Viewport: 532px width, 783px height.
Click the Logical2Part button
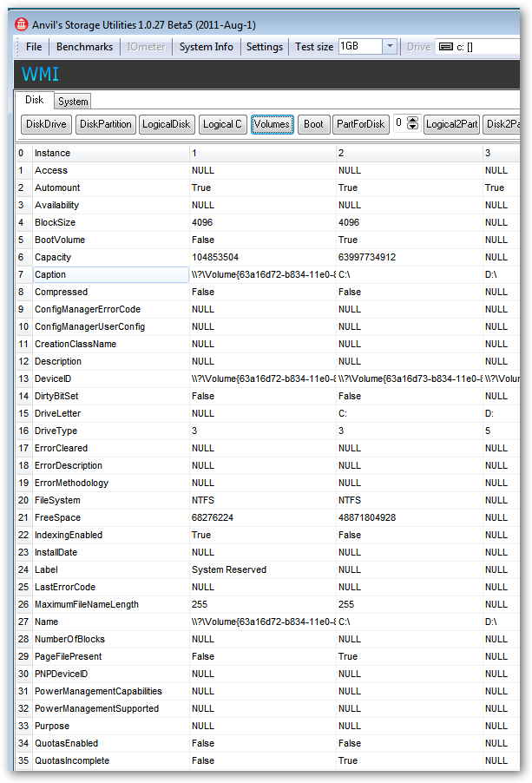tap(451, 124)
